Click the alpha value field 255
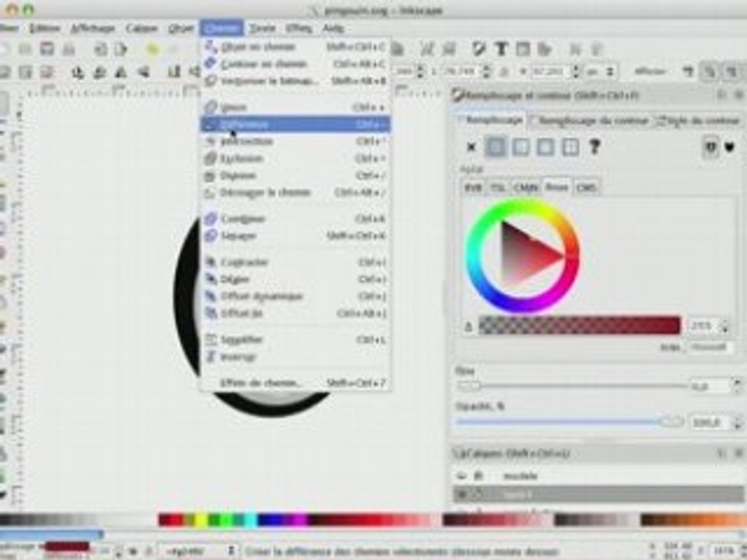This screenshot has height=560, width=747. (703, 326)
